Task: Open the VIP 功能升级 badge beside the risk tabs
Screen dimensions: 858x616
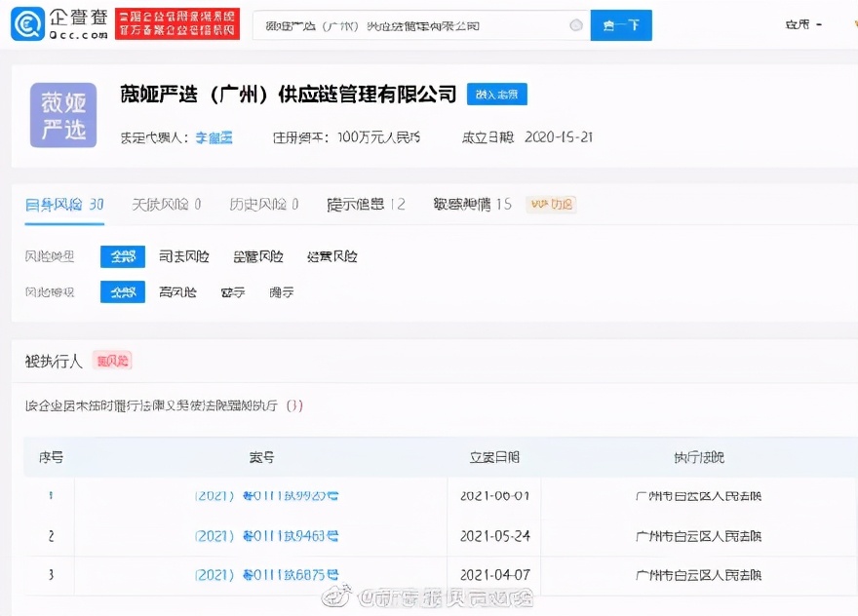Action: coord(551,205)
